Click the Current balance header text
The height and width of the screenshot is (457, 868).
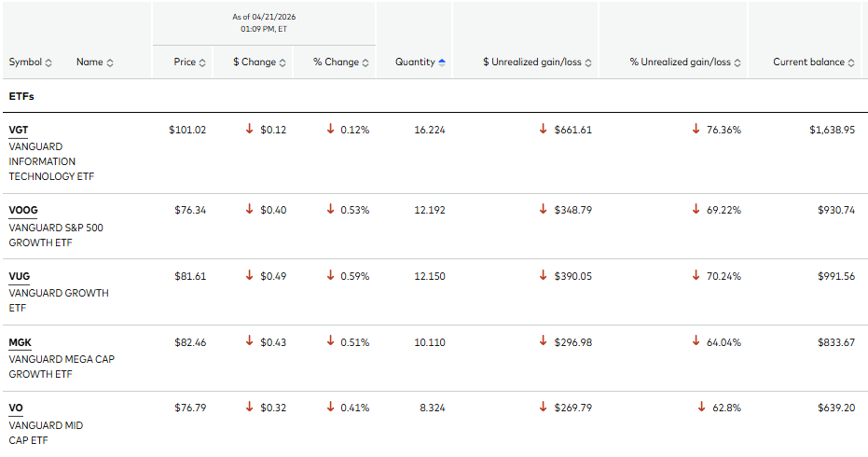[x=808, y=62]
